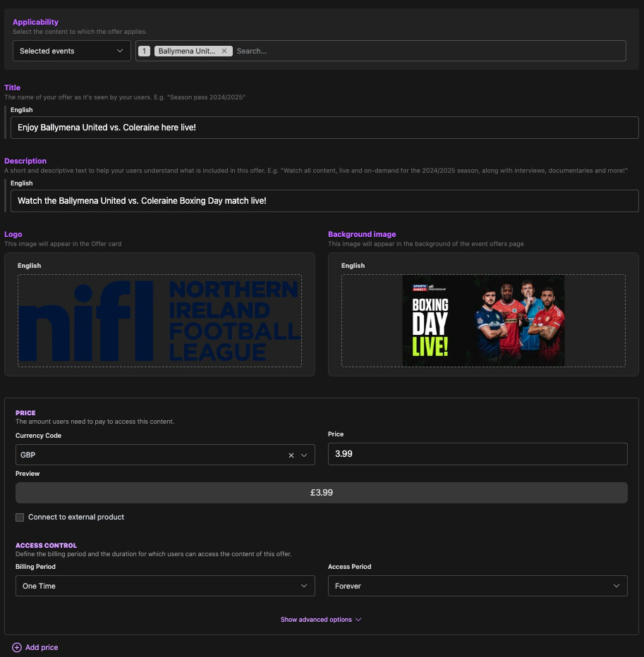Screen dimensions: 644x657
Task: Remove the Ballymena Unit... event tag
Action: coord(224,51)
